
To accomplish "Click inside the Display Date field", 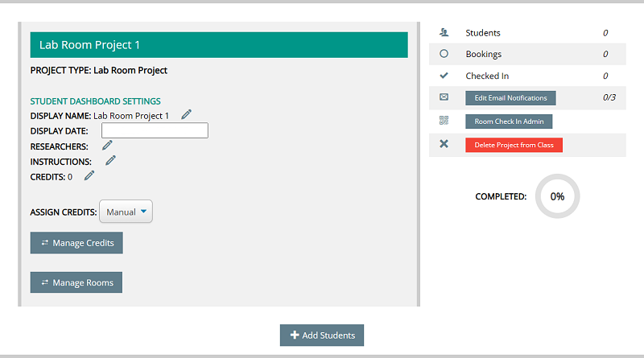I will pos(155,130).
